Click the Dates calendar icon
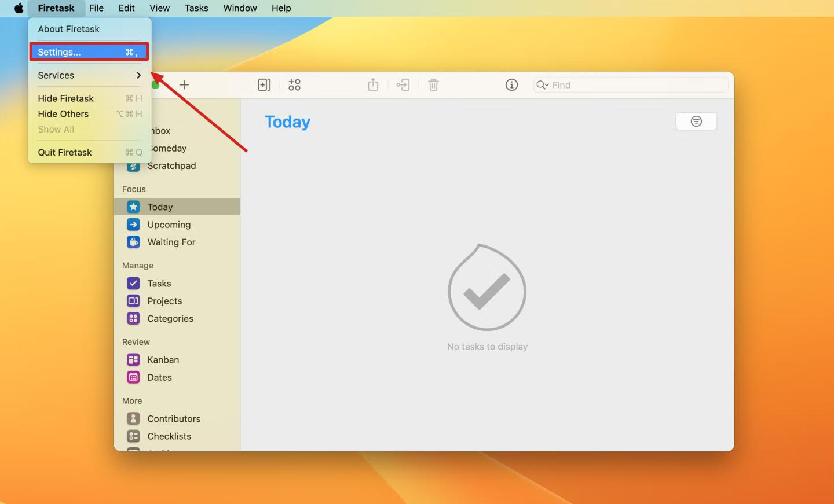834x504 pixels. coord(133,377)
